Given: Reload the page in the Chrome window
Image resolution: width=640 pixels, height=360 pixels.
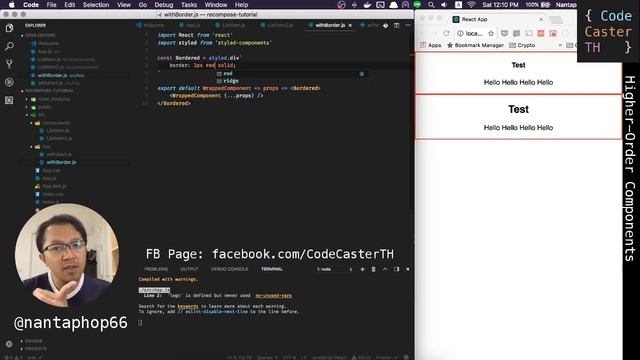Looking at the screenshot, I should click(x=447, y=33).
